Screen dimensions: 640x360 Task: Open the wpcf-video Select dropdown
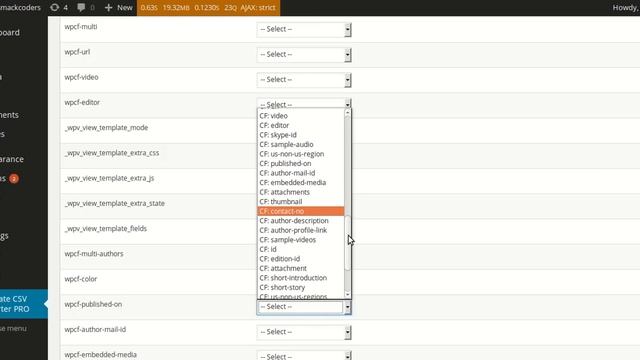(x=304, y=80)
